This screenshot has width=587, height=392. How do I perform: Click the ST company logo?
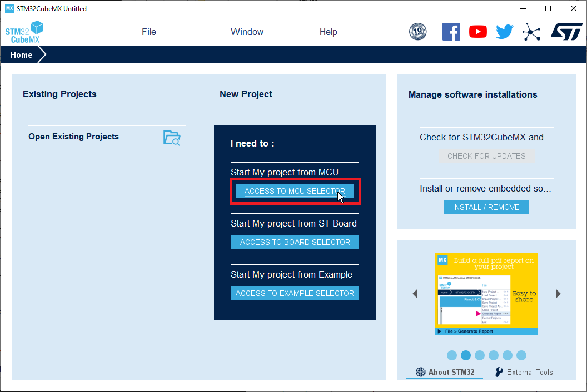tap(566, 32)
